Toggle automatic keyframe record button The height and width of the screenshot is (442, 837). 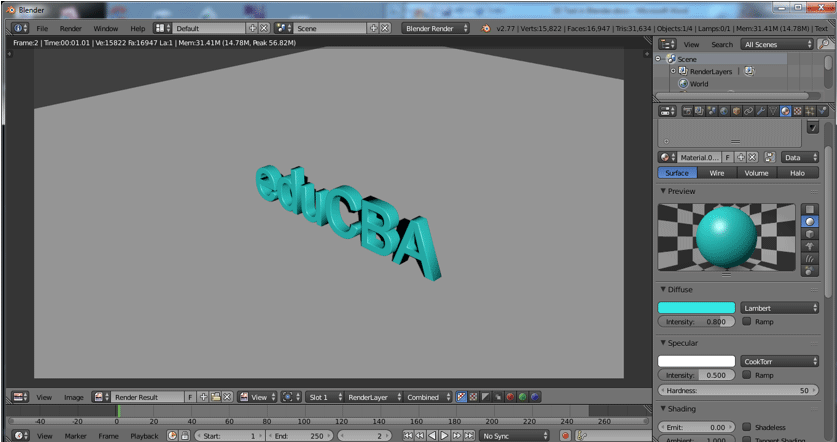coord(565,436)
